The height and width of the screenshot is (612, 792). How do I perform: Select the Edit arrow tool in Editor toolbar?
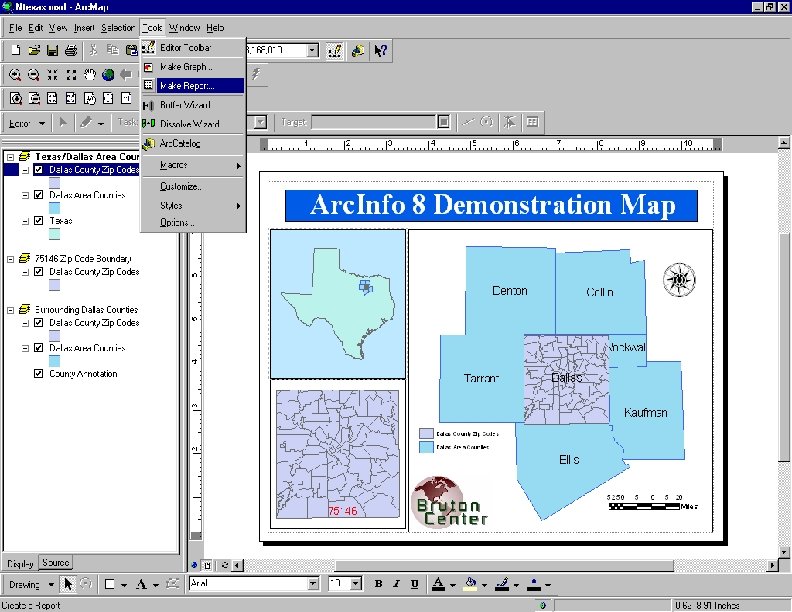click(x=63, y=122)
